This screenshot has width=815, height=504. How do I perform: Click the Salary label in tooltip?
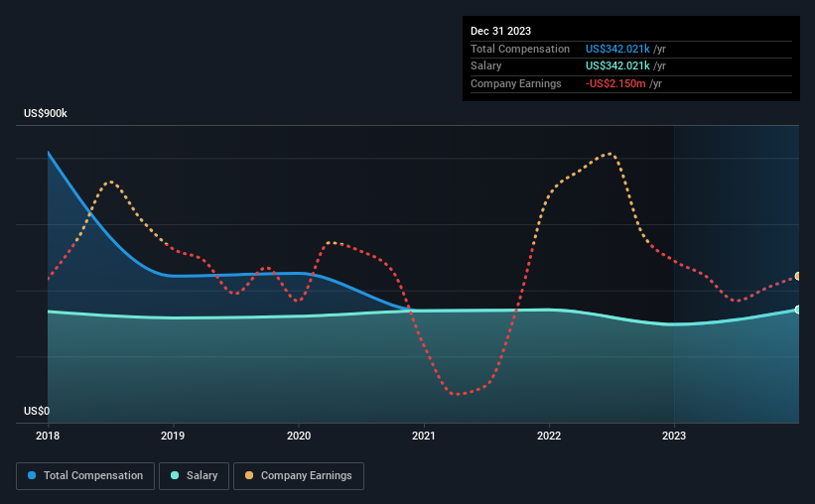486,66
